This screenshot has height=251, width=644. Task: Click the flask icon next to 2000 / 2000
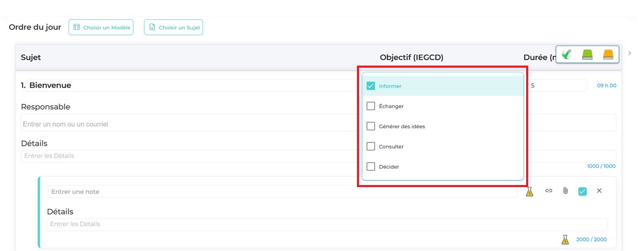pyautogui.click(x=565, y=240)
